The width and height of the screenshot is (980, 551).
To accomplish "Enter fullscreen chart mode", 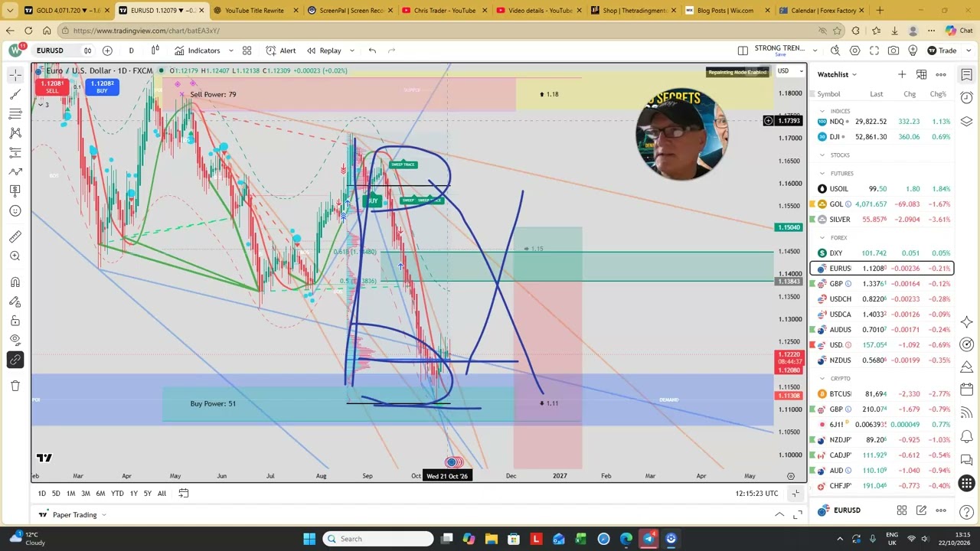I will pyautogui.click(x=874, y=51).
